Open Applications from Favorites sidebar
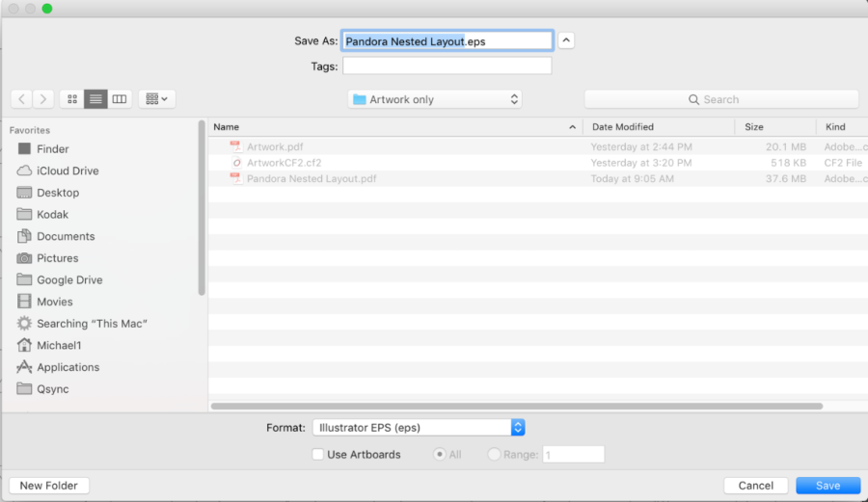Viewport: 868px width, 502px height. [x=68, y=367]
